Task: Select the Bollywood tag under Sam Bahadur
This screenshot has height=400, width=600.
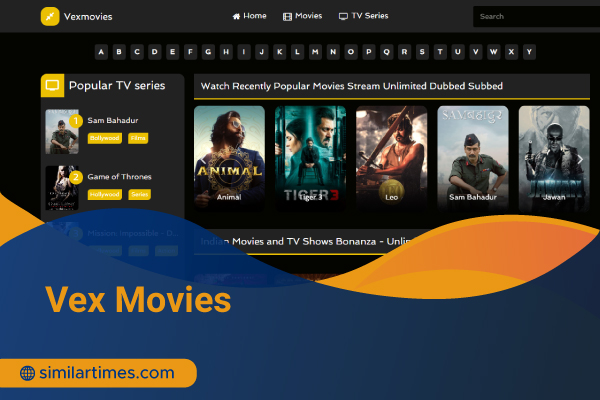Action: click(x=105, y=138)
